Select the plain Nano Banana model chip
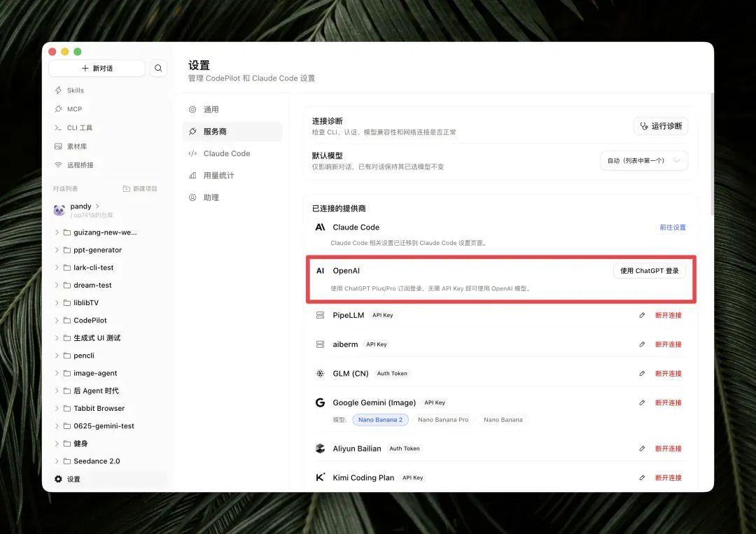 tap(503, 420)
